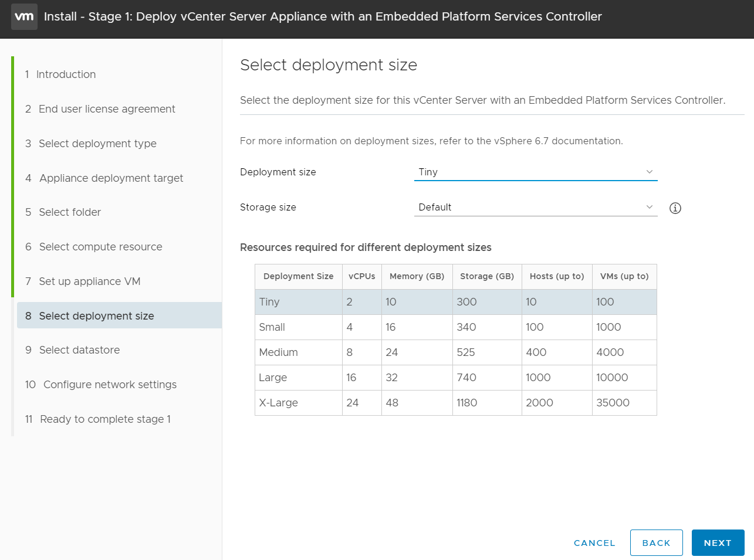Click the Medium deployment size row
Screen dimensions: 754x560
(x=455, y=352)
